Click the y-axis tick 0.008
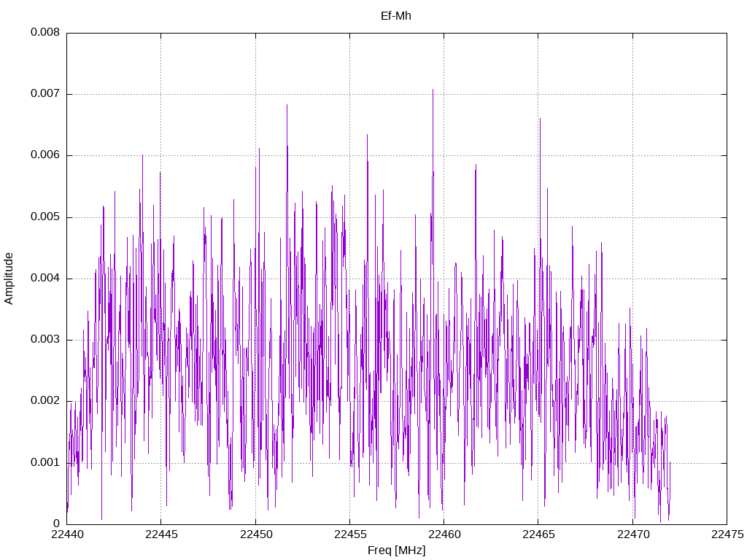Image resolution: width=747 pixels, height=560 pixels. [45, 32]
